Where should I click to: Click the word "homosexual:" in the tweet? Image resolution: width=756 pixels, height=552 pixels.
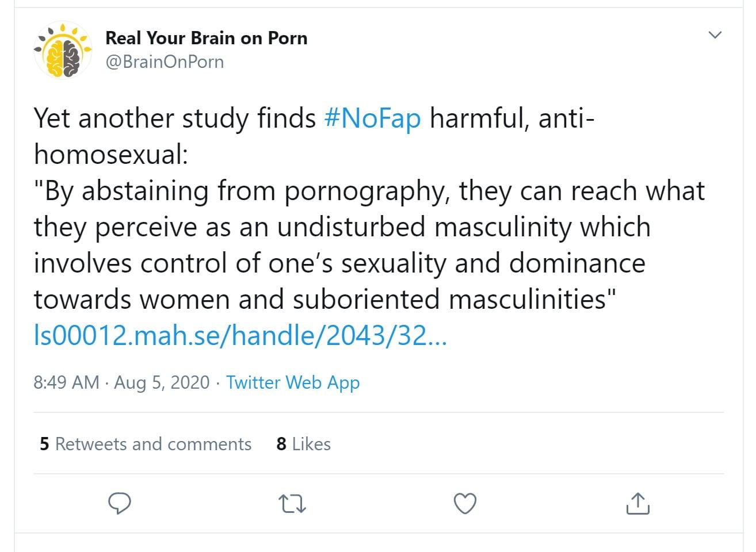click(x=111, y=155)
